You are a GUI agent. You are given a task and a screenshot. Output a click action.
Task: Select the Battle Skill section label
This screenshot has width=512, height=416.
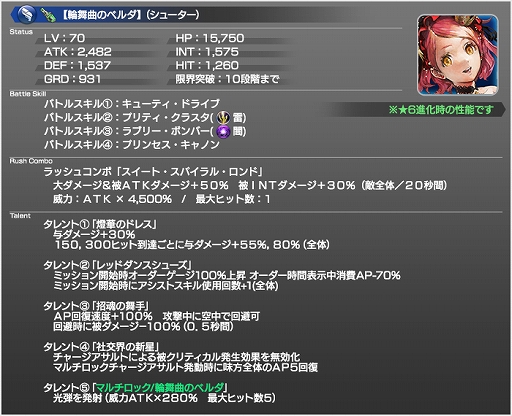click(28, 94)
